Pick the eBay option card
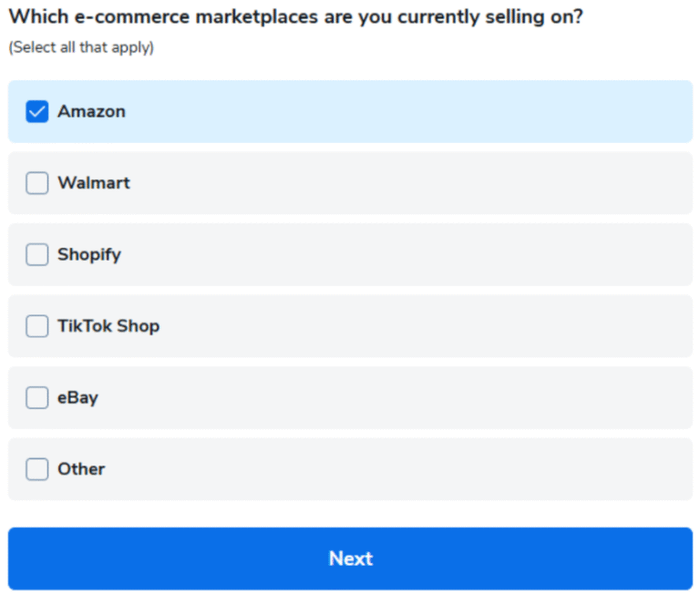This screenshot has height=595, width=700. (x=350, y=397)
